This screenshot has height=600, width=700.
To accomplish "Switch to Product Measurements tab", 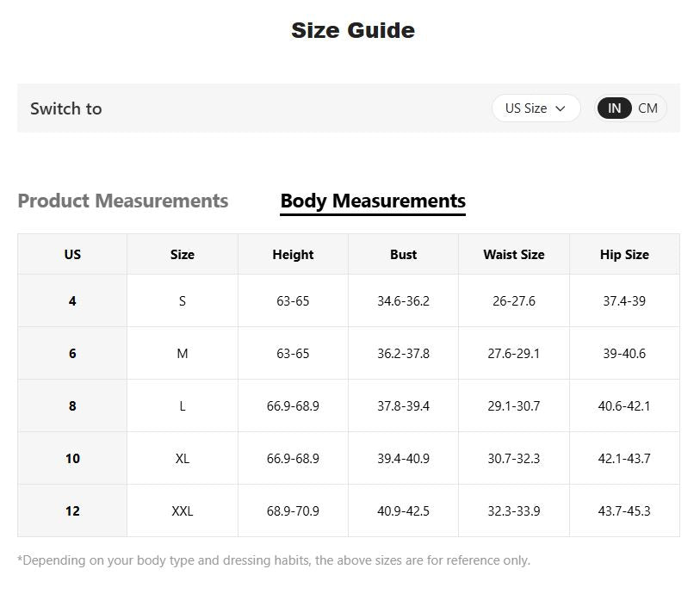I will [123, 201].
